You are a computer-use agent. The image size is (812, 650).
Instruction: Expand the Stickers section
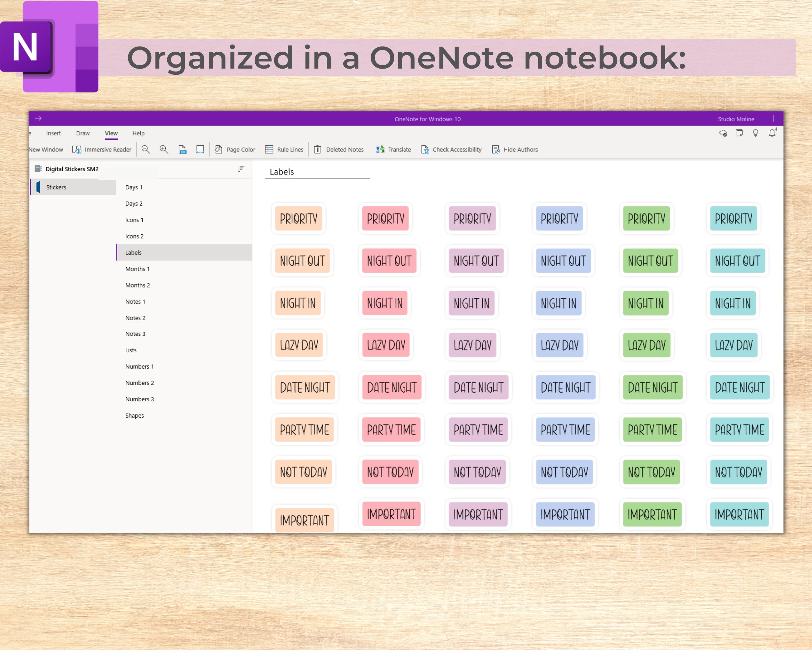(x=56, y=187)
